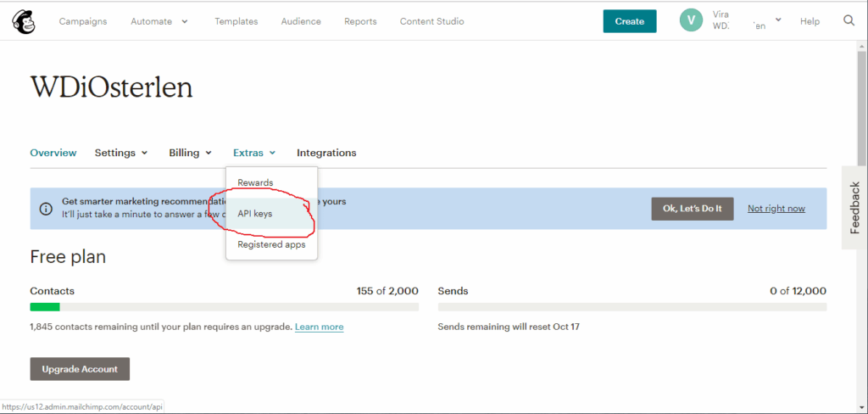This screenshot has width=868, height=414.
Task: Open the Billing dropdown
Action: (190, 153)
